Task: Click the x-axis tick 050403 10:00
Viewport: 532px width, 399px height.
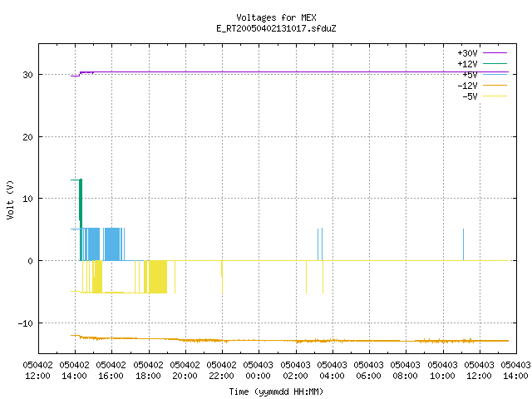Action: coord(442,371)
